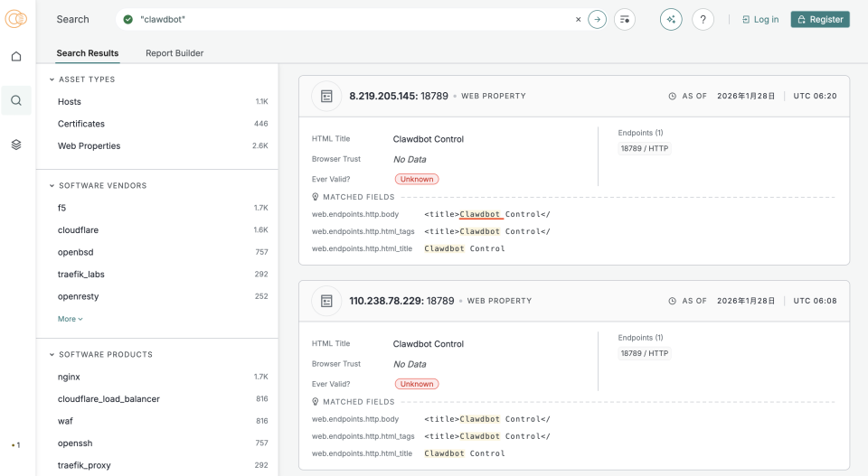Clear the search query with X icon
The height and width of the screenshot is (476, 868).
(x=579, y=19)
